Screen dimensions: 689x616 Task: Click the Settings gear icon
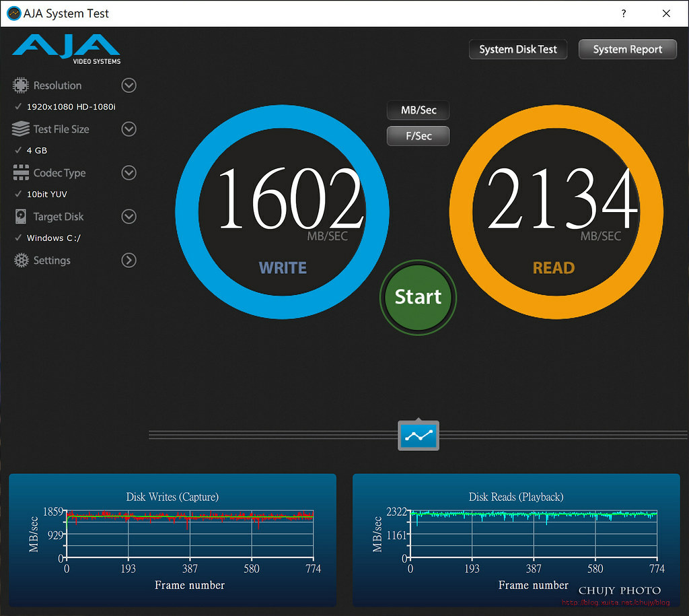[21, 261]
